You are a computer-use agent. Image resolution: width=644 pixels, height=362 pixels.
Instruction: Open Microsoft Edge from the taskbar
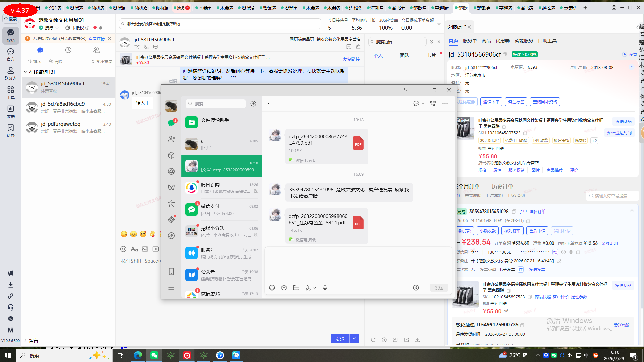click(138, 355)
